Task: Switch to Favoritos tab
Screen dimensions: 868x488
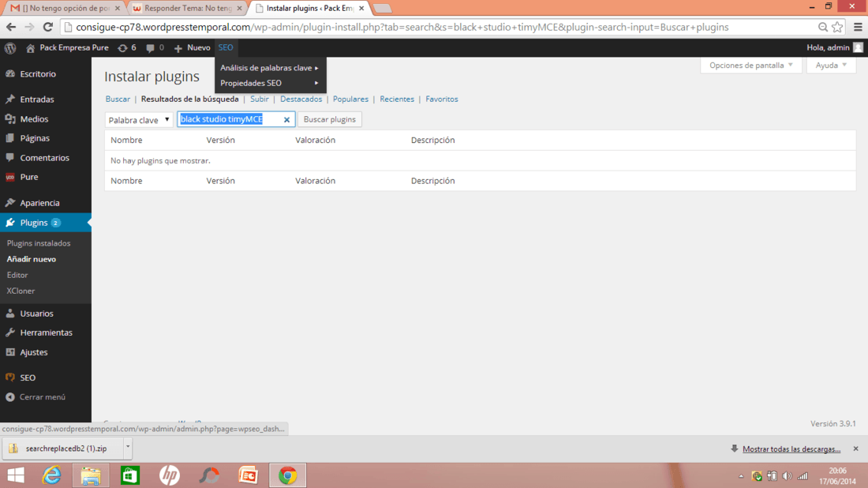Action: click(x=442, y=99)
